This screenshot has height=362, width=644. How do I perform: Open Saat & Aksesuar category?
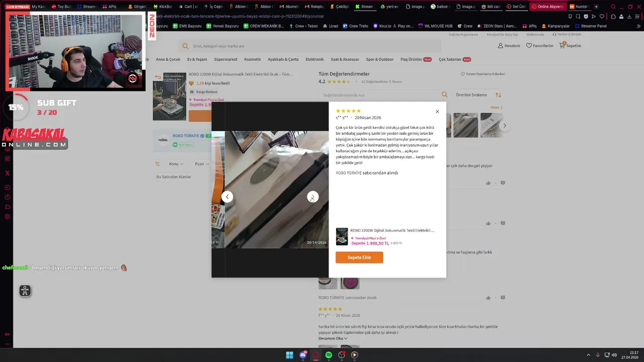pos(345,59)
